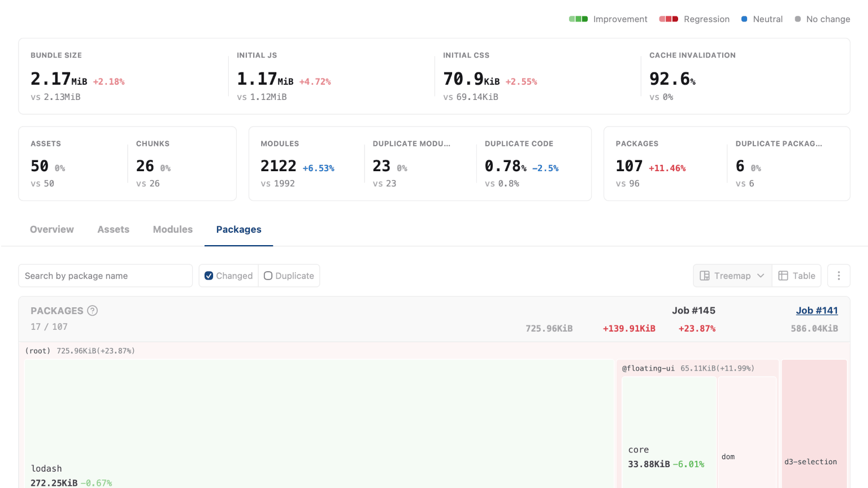Viewport: 868px width, 488px height.
Task: Click red Regression legend swatch
Action: (669, 19)
